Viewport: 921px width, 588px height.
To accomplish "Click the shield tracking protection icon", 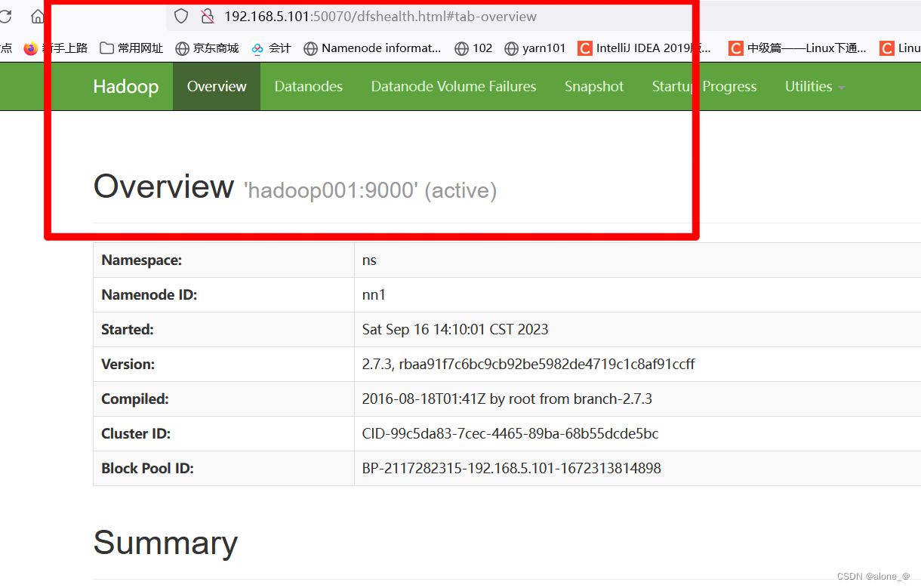I will point(181,16).
